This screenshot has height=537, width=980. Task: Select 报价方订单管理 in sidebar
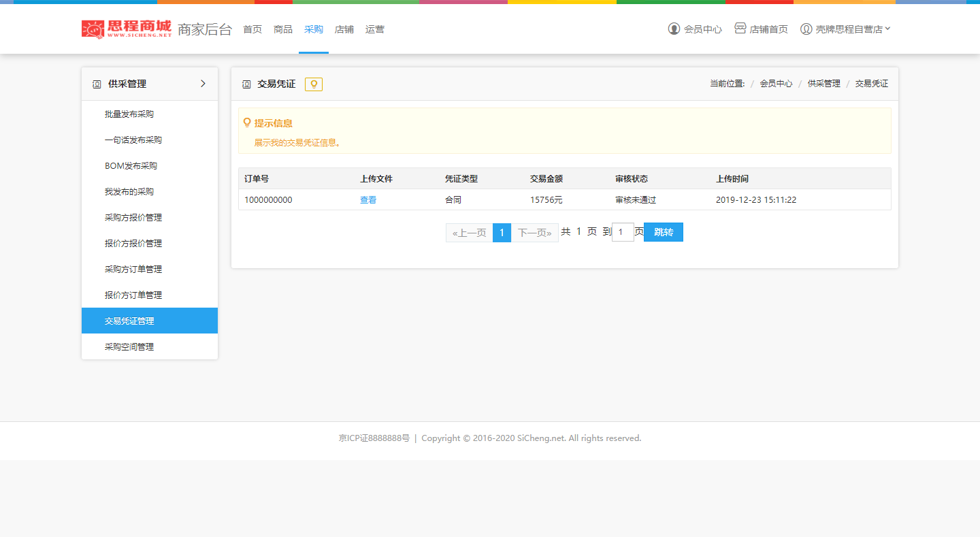pyautogui.click(x=150, y=295)
